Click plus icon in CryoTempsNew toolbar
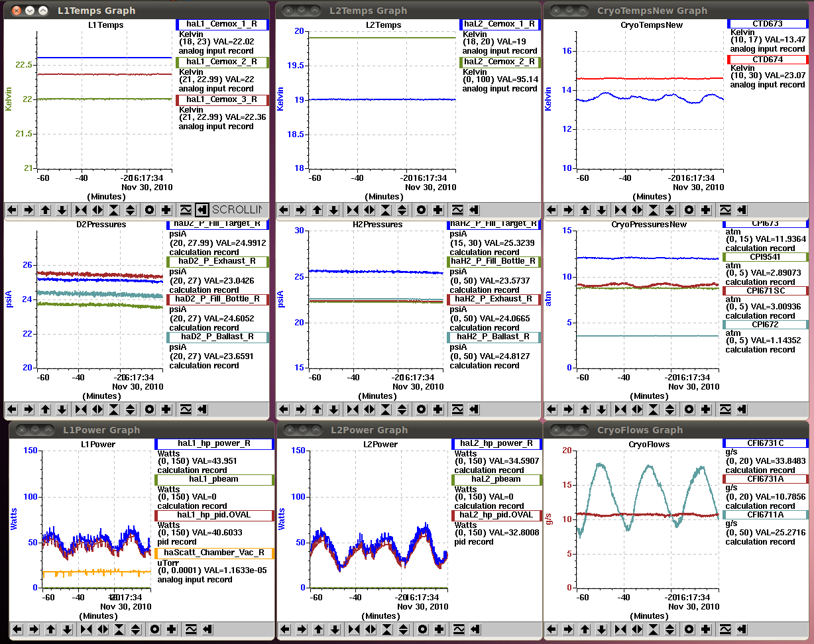This screenshot has width=814, height=644. coord(706,210)
